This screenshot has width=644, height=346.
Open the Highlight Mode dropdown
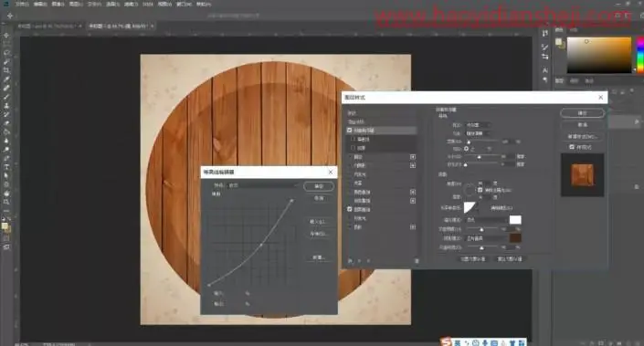(486, 220)
